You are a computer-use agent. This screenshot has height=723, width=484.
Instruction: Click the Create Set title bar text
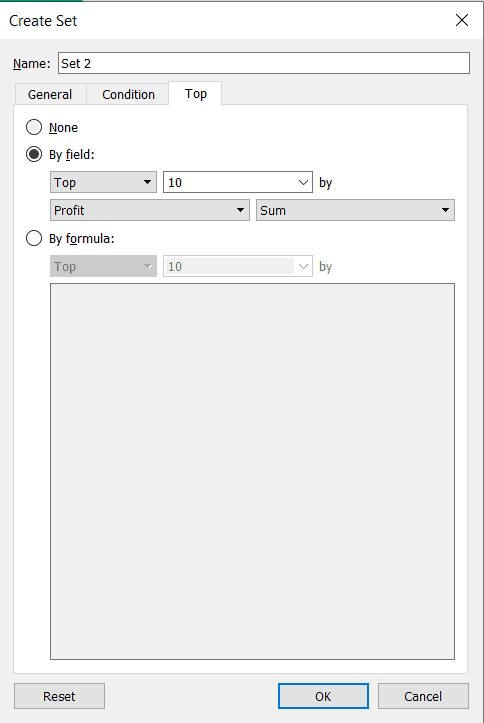43,21
